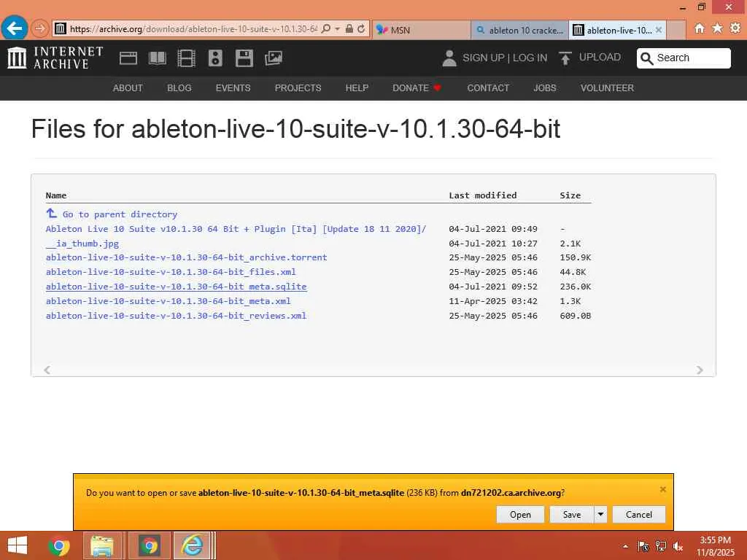The width and height of the screenshot is (747, 560).
Task: Open the __ia_thumb.jpg file link
Action: 82,244
